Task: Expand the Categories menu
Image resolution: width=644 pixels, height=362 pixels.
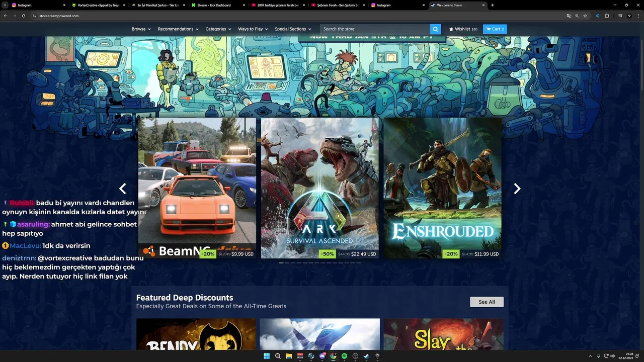Action: click(x=218, y=29)
